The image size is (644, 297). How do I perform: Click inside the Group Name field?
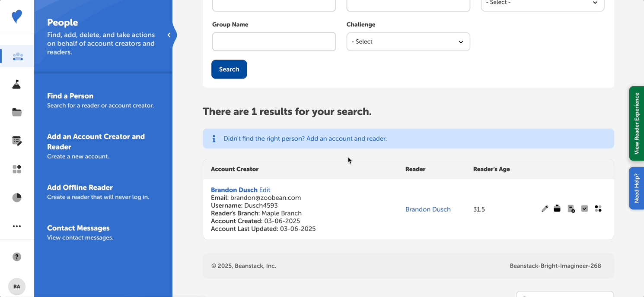pyautogui.click(x=274, y=41)
